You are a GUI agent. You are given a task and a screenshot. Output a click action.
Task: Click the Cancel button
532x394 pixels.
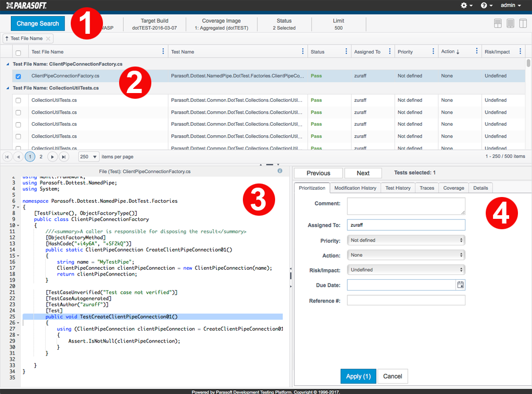click(x=393, y=376)
